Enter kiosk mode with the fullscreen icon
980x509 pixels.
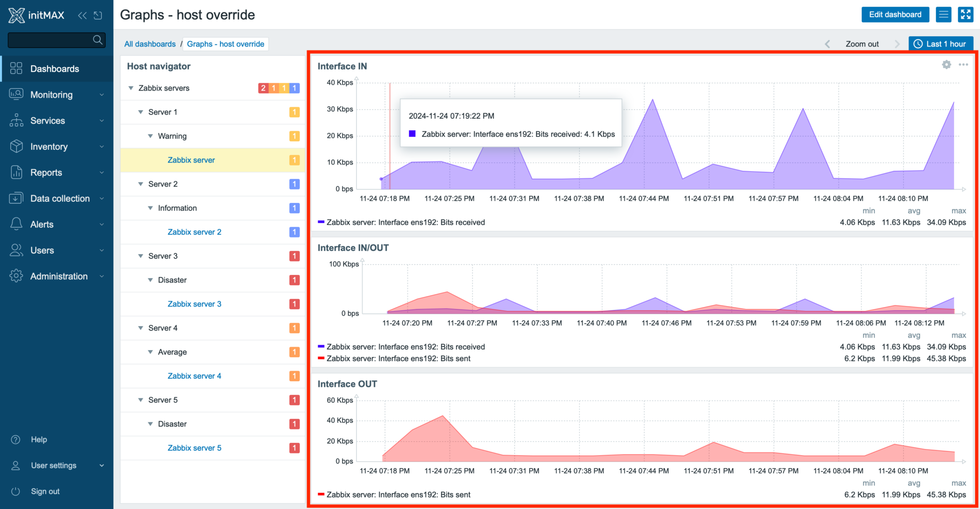click(x=966, y=14)
